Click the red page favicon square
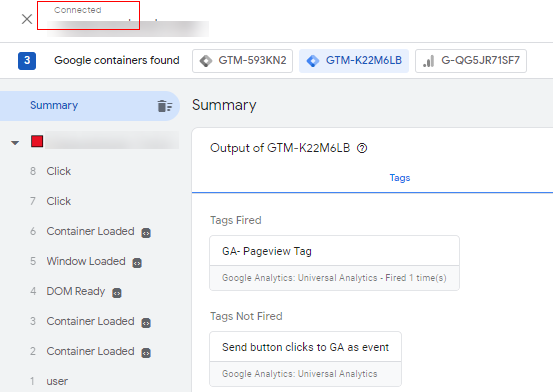553x392 pixels. coord(37,141)
